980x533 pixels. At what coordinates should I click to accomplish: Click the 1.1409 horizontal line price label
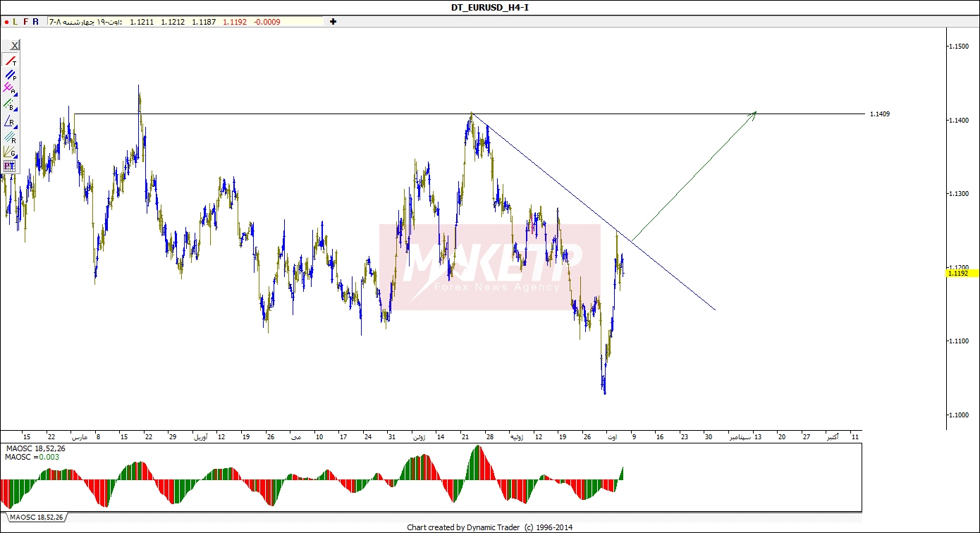[880, 114]
